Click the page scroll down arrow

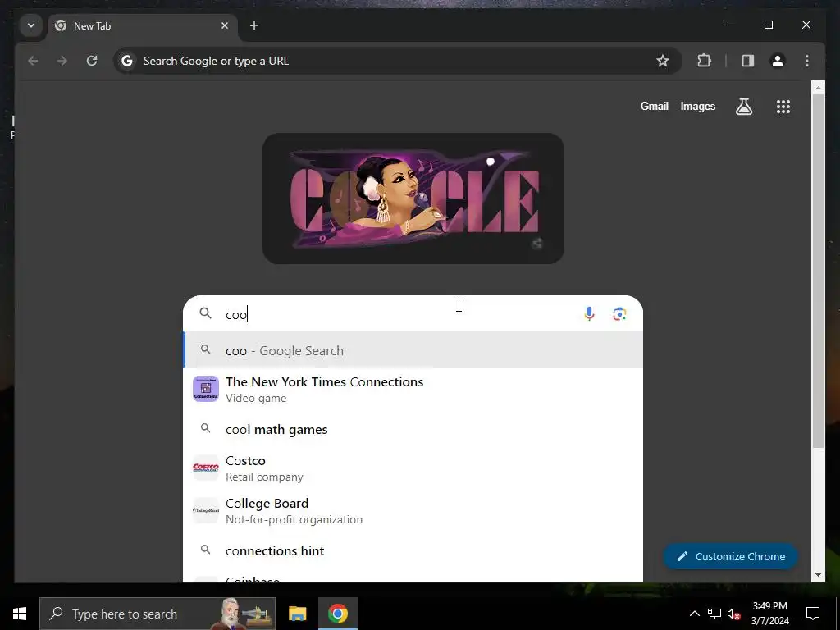coord(818,575)
